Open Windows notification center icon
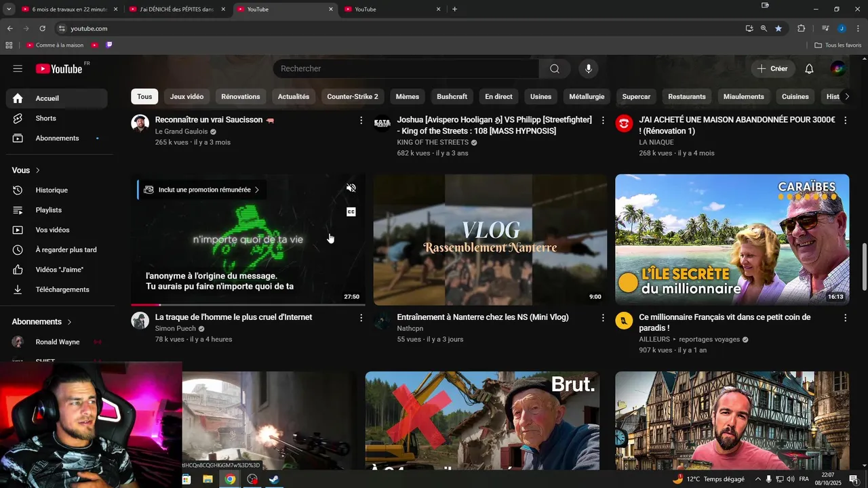Screen dimensions: 868x488 853,479
